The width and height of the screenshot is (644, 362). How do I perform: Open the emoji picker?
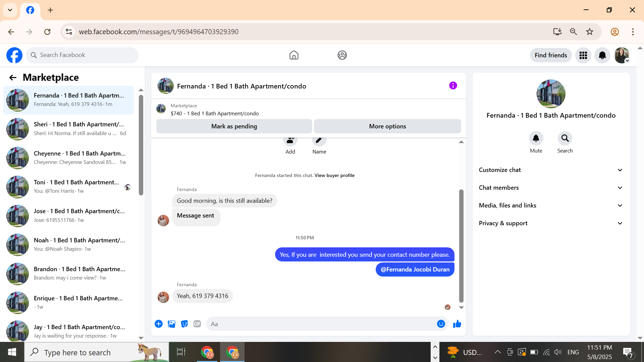point(441,324)
